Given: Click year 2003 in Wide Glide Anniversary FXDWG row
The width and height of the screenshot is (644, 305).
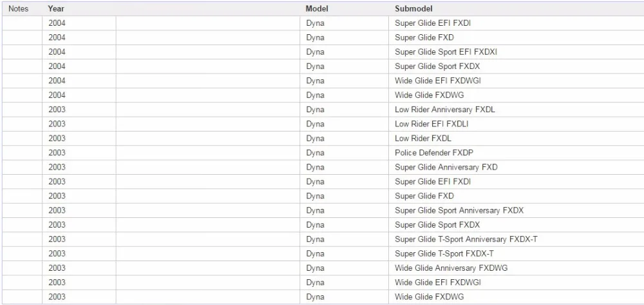Looking at the screenshot, I should [x=57, y=268].
